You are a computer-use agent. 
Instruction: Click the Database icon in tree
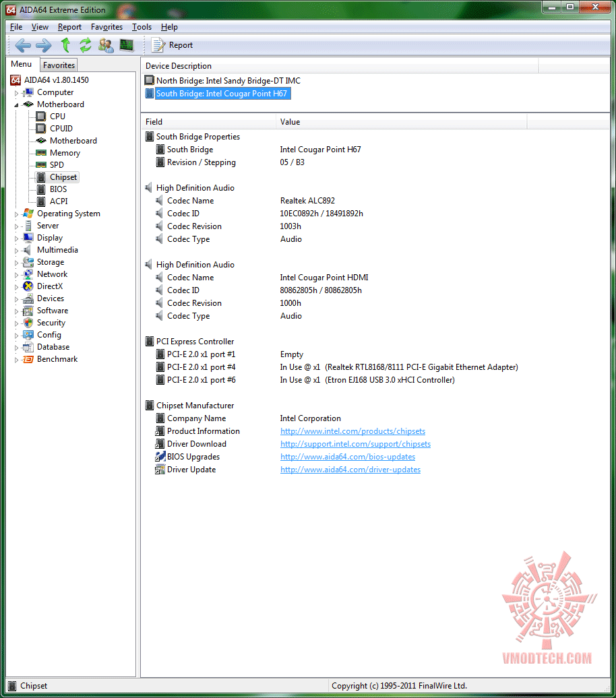(28, 347)
